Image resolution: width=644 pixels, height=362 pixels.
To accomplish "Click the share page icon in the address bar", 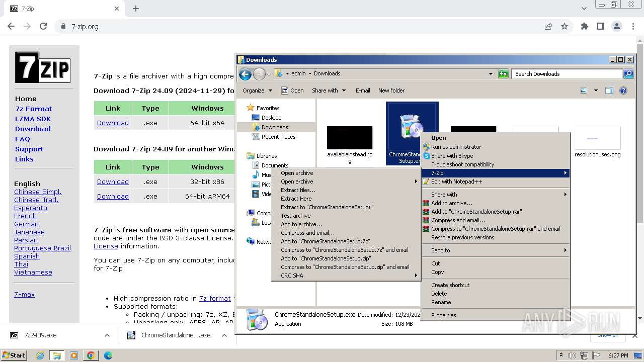I will (x=548, y=26).
